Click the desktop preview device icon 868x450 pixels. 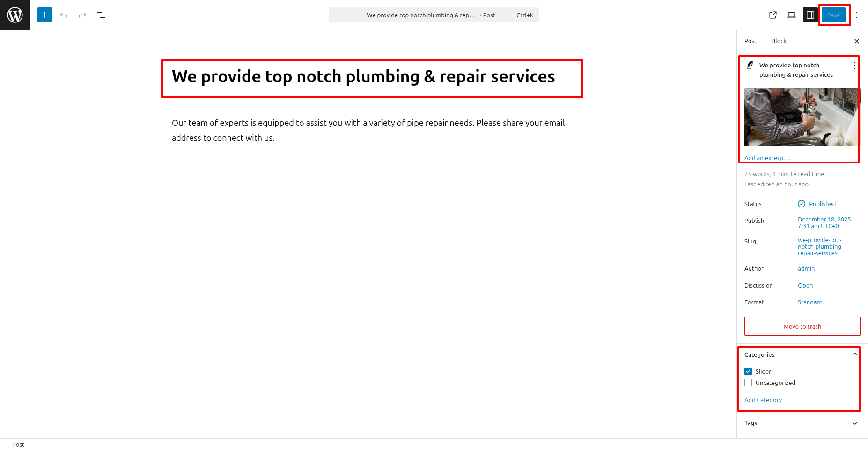792,15
